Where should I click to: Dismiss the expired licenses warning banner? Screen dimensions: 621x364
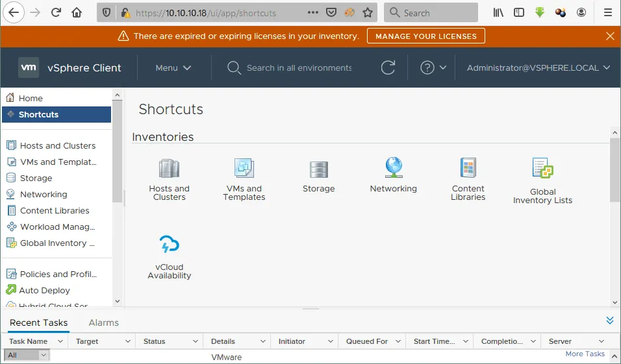609,36
